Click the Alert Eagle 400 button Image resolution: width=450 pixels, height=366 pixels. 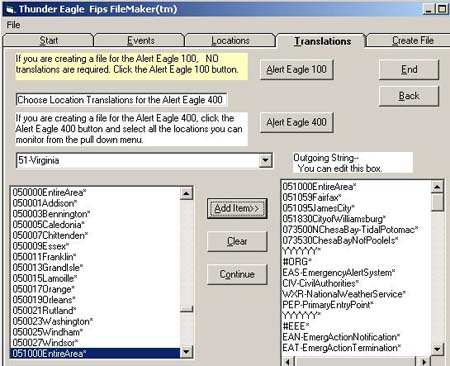coord(296,122)
